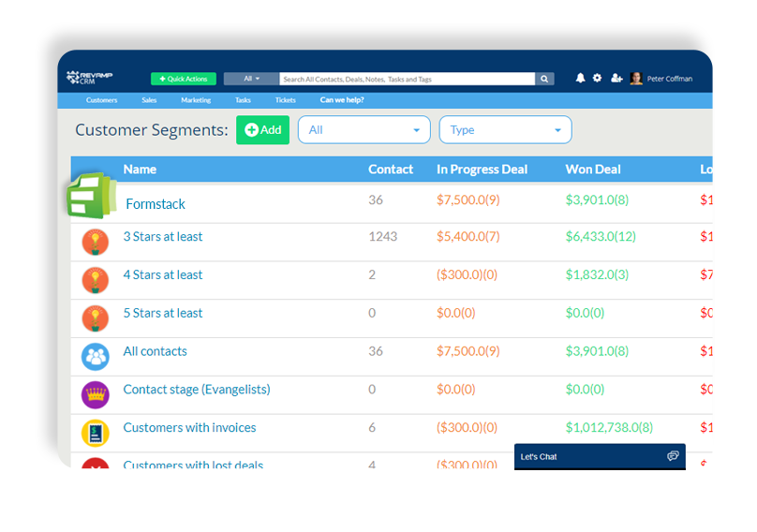Click the chat bubble icon in Let's Chat
Viewport: 757px width, 532px height.
[x=673, y=456]
